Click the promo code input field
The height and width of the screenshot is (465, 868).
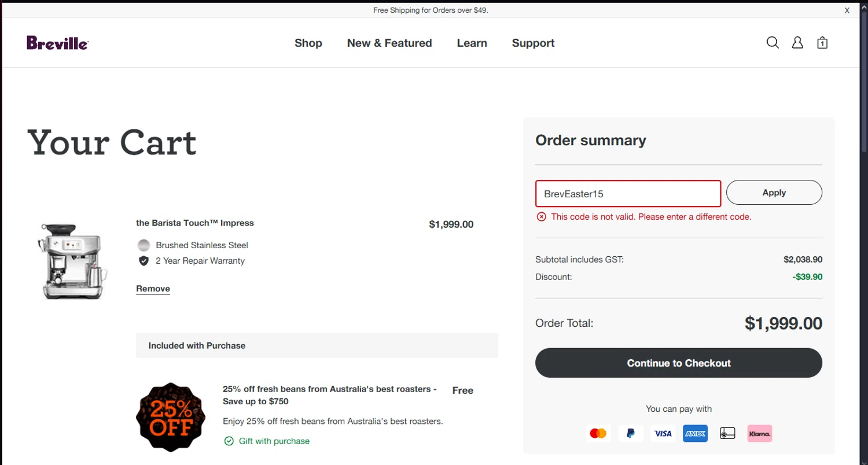click(628, 194)
